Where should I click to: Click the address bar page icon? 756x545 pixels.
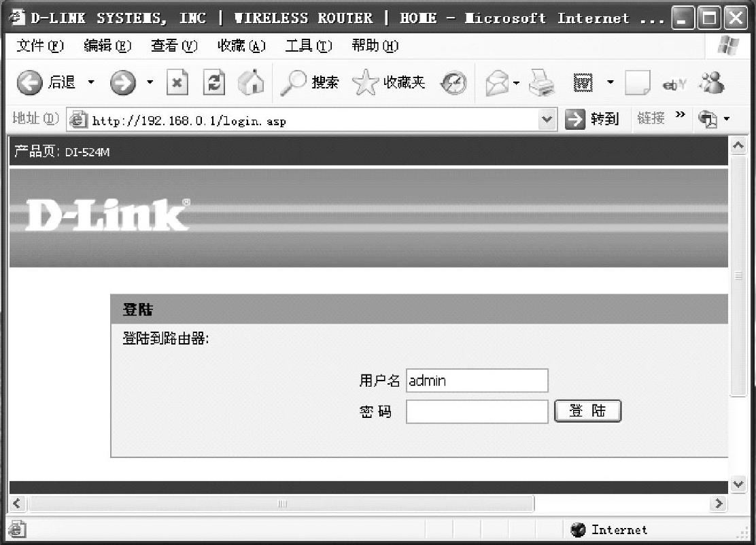78,120
